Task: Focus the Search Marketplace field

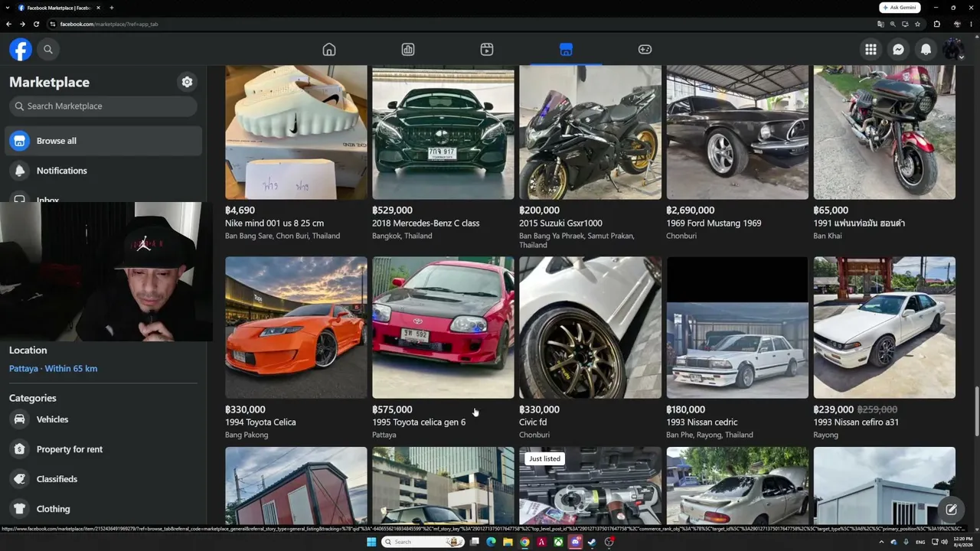Action: point(103,106)
